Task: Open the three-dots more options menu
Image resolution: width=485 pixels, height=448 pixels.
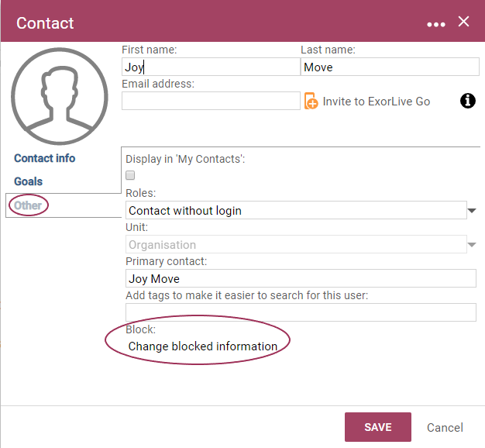Action: (x=436, y=25)
